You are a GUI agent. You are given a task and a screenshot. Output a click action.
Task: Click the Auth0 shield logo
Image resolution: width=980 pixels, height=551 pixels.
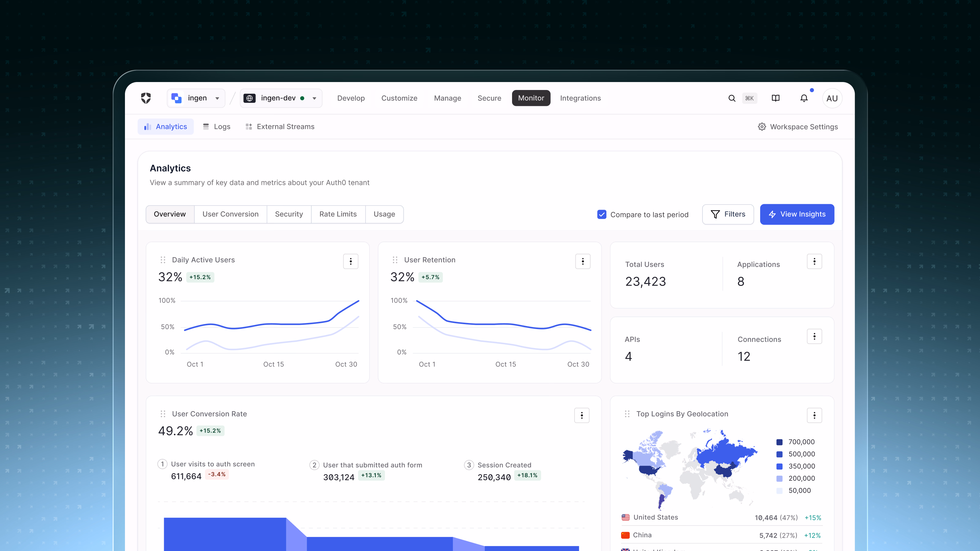pyautogui.click(x=146, y=98)
